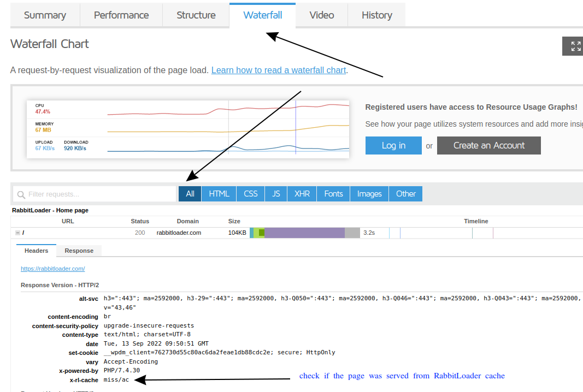Visit the https://rabbitloader.com/ link

point(52,268)
